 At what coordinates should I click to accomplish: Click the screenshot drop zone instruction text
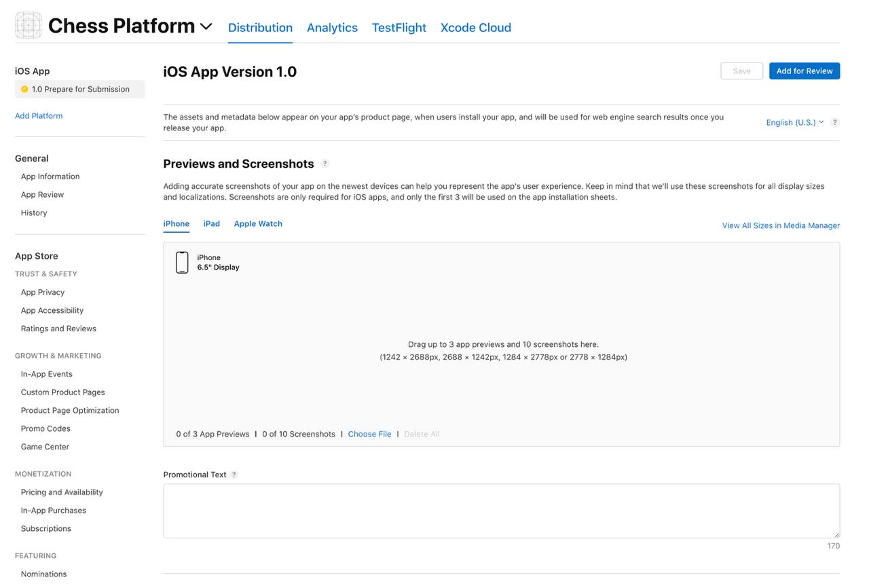503,350
